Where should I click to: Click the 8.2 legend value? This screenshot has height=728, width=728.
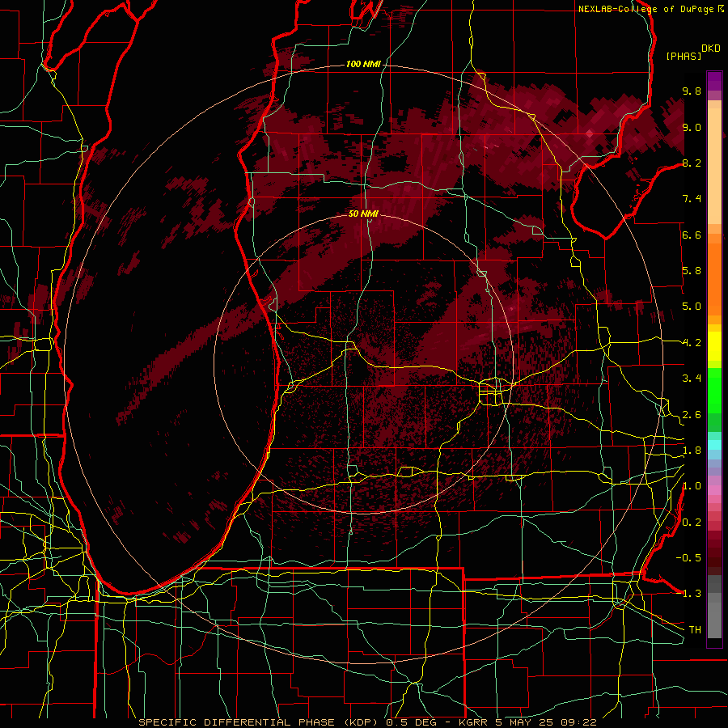tap(692, 163)
